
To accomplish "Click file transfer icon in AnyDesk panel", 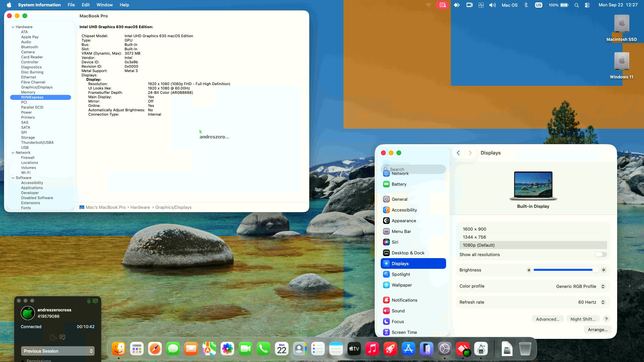I will 53,337.
